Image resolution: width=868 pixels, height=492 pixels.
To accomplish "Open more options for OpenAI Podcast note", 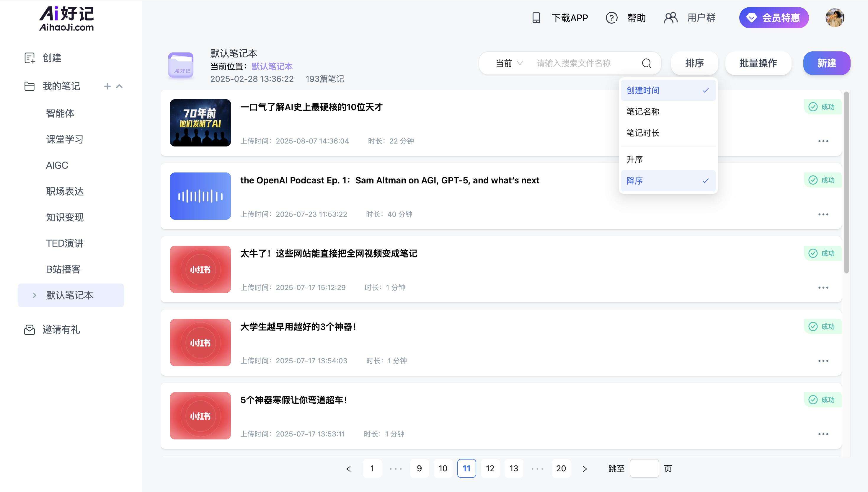I will 823,214.
